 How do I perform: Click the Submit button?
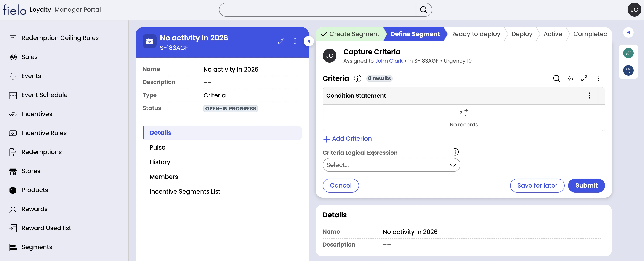pyautogui.click(x=586, y=186)
